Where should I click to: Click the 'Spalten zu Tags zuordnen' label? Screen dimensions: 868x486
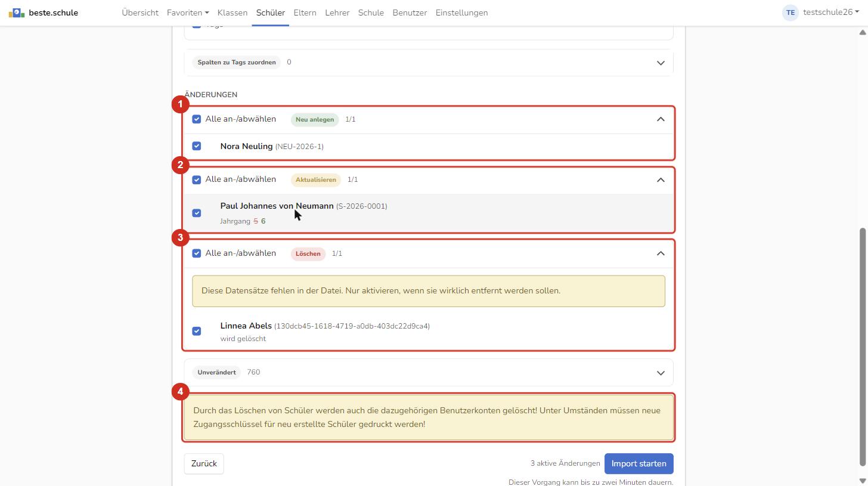coord(237,62)
